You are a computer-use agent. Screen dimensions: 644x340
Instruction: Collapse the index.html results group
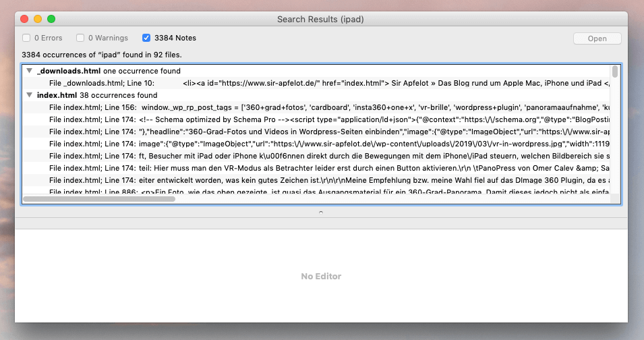[29, 95]
